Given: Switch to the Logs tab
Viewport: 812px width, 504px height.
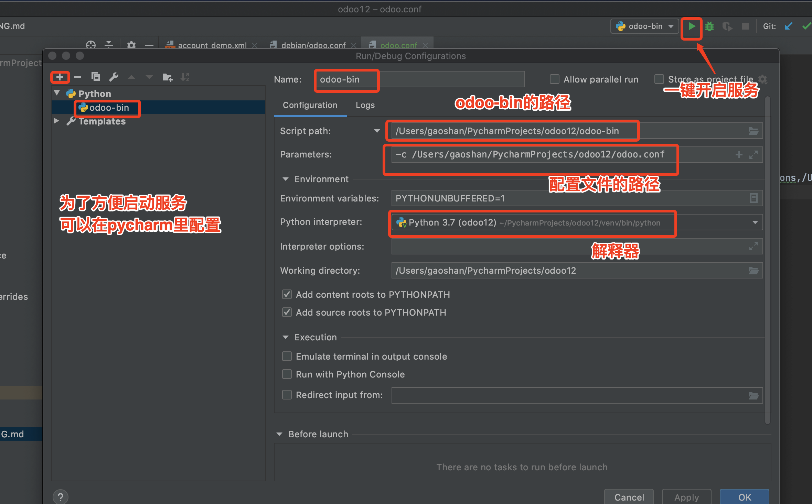Looking at the screenshot, I should pos(365,105).
